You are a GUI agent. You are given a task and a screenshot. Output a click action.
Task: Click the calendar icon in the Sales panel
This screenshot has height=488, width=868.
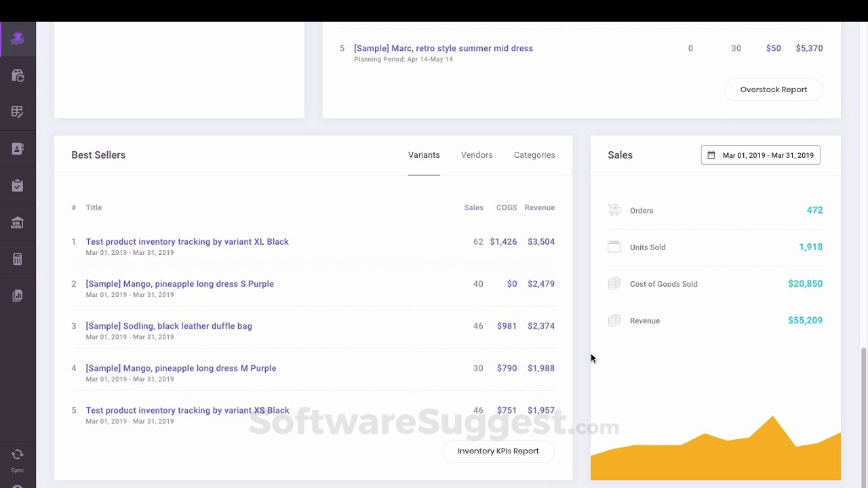coord(711,155)
